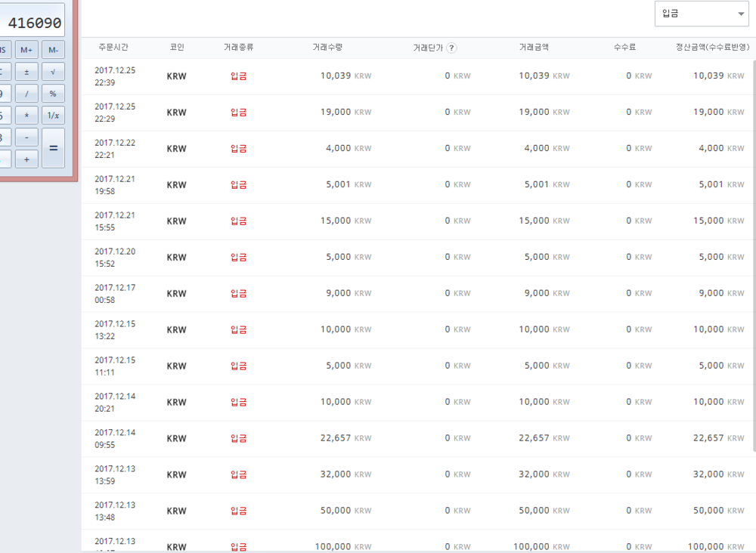Click the vertical scrollbar of transaction list
The height and width of the screenshot is (553, 756).
[x=753, y=257]
